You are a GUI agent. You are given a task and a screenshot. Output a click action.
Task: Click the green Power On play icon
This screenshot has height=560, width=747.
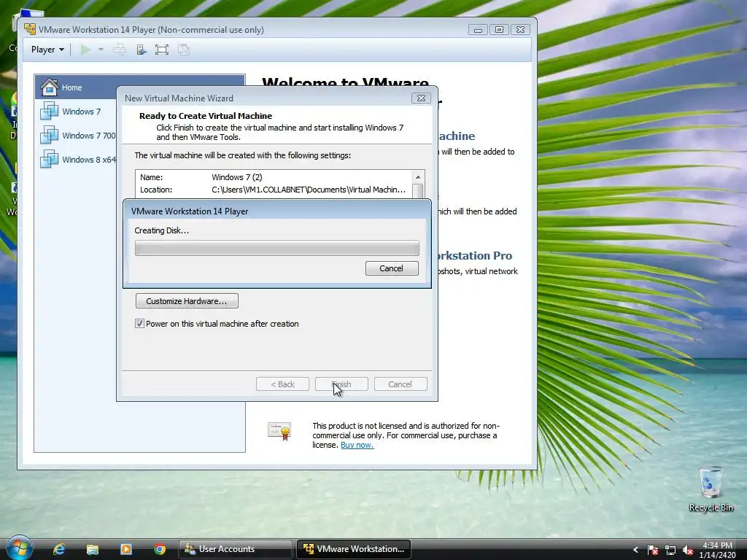(x=86, y=50)
